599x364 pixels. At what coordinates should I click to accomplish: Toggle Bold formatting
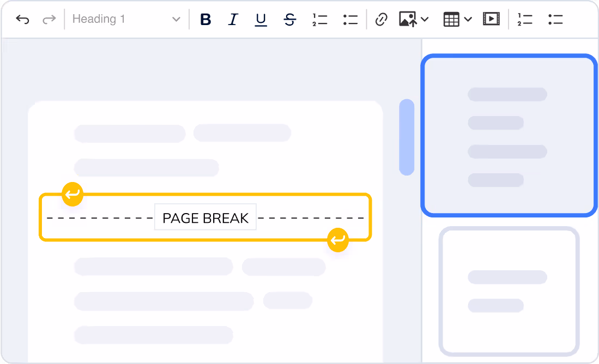click(x=205, y=20)
